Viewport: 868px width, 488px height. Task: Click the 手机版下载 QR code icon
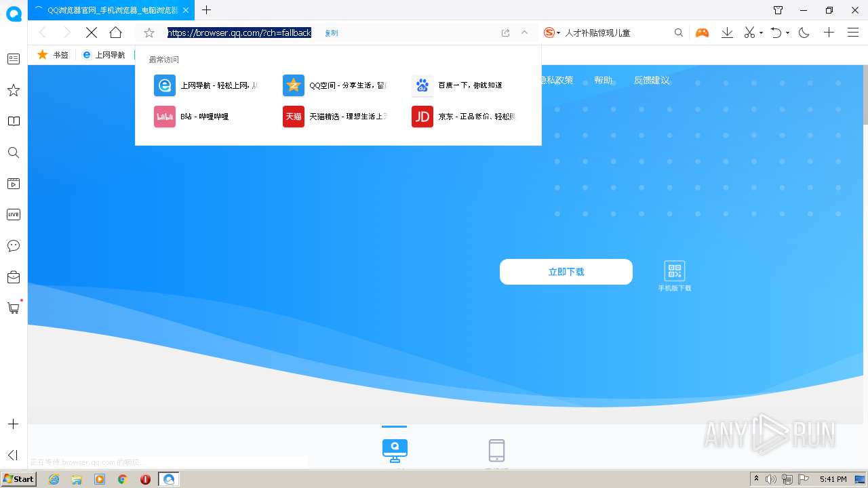point(675,271)
